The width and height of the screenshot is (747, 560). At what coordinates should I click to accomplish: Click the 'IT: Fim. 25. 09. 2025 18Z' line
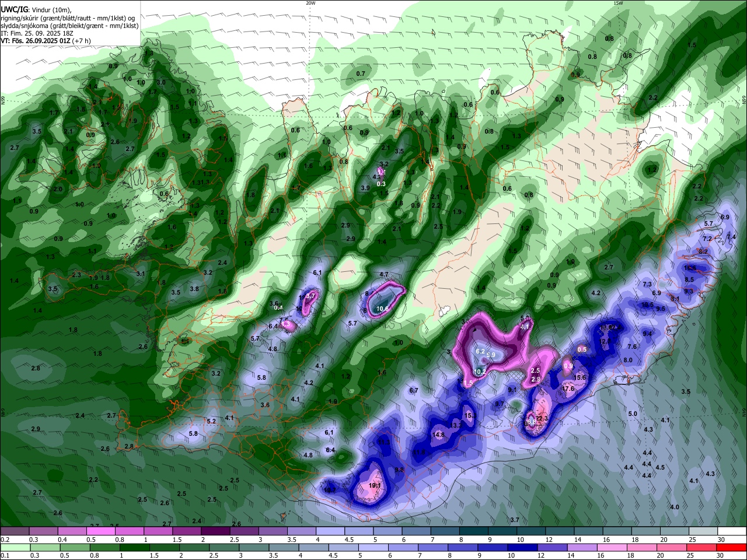coord(37,33)
